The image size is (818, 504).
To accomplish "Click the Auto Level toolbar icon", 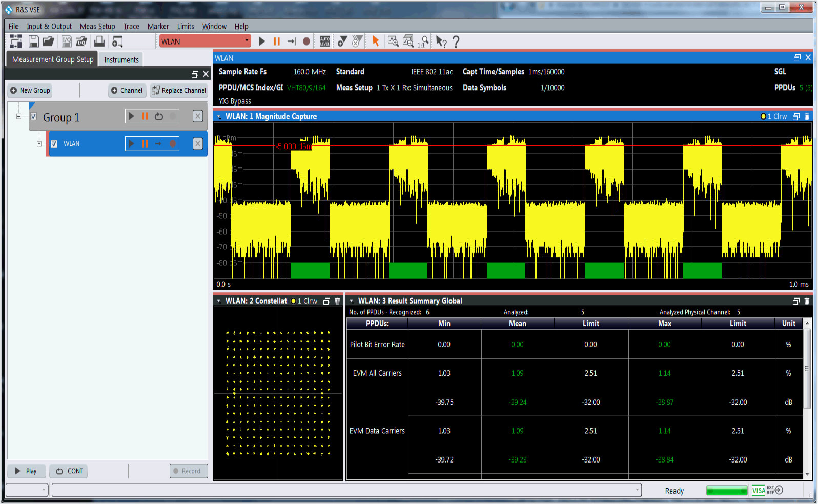I will click(x=324, y=41).
